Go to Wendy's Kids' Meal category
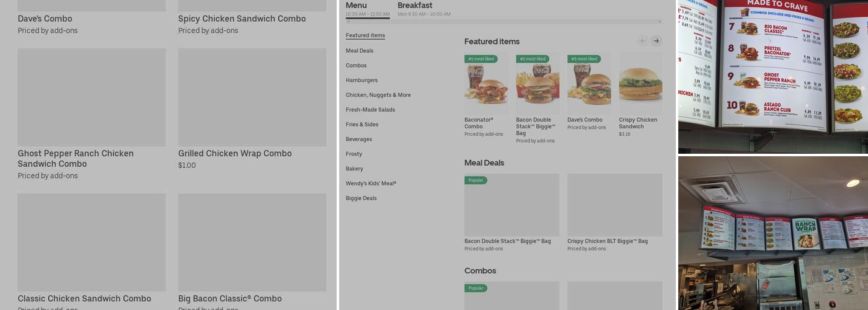This screenshot has height=310, width=868. pos(371,184)
